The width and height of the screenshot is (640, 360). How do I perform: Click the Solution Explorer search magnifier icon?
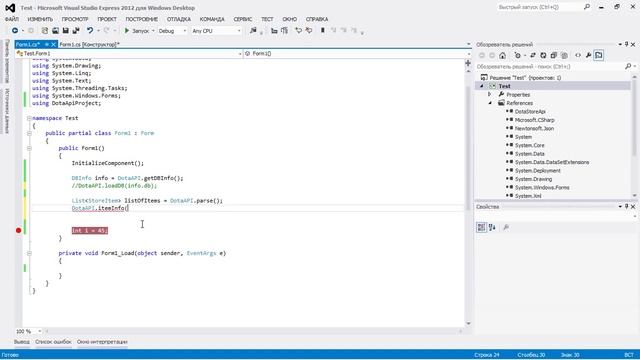(x=628, y=66)
